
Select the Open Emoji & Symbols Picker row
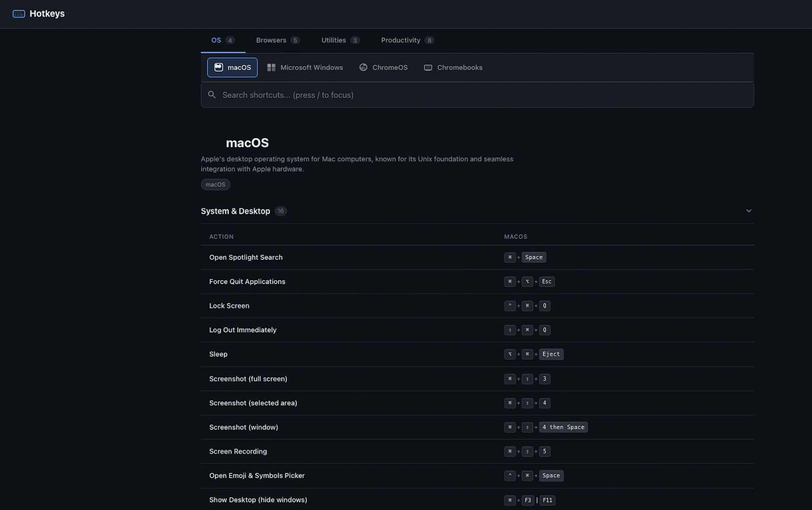pos(477,476)
